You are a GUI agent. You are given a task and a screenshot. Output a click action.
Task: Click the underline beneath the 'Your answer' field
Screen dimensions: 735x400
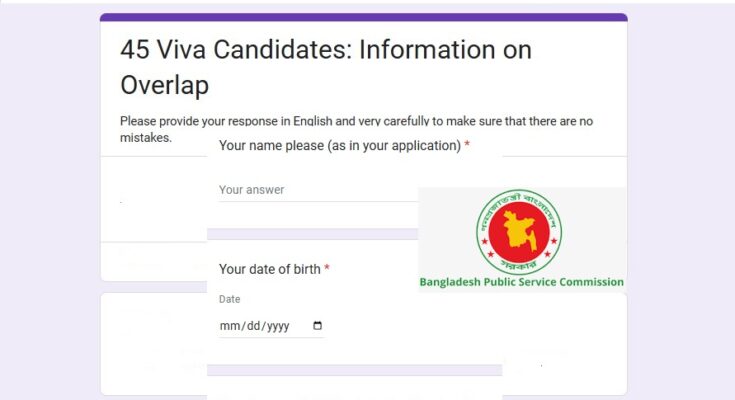[318, 202]
